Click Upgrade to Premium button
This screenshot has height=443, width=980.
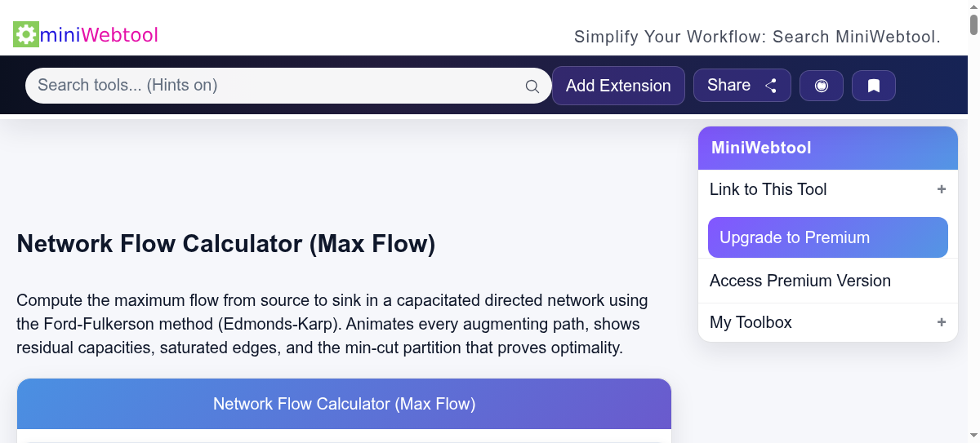827,237
